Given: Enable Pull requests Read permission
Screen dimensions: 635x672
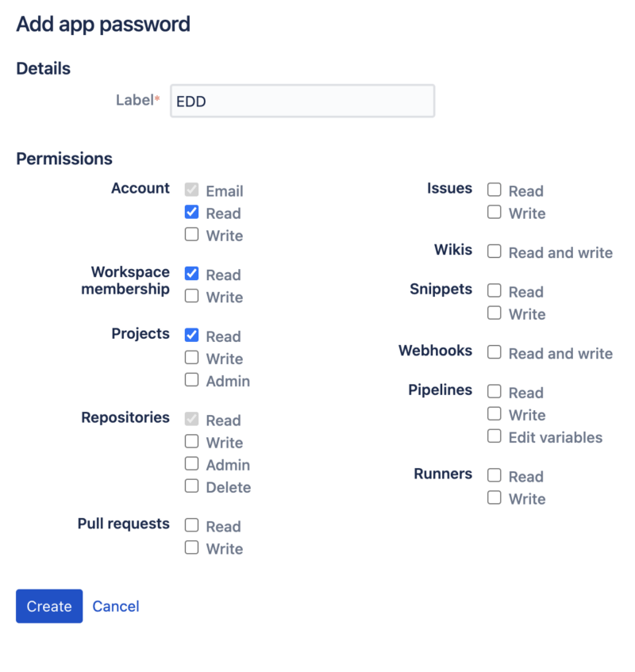Looking at the screenshot, I should [x=191, y=525].
